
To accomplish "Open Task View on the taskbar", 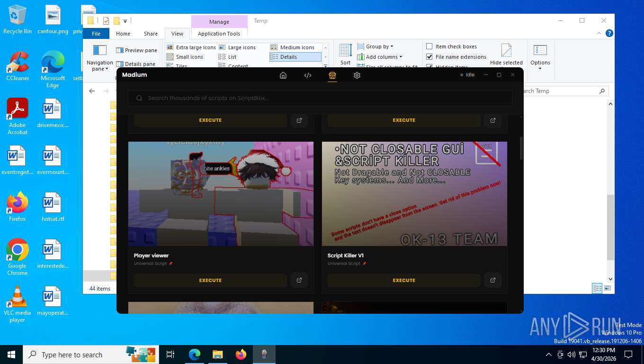I will point(170,355).
